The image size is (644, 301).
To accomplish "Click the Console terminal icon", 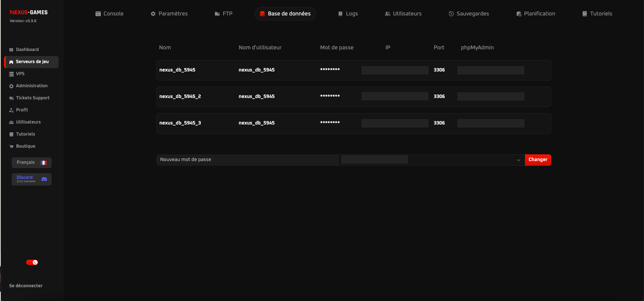I will point(98,14).
